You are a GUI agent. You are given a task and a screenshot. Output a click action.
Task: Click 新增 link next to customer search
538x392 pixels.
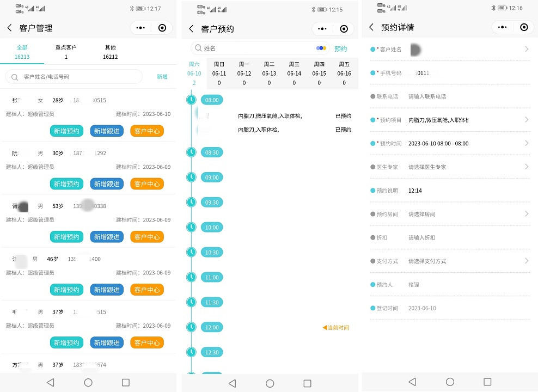pos(162,77)
